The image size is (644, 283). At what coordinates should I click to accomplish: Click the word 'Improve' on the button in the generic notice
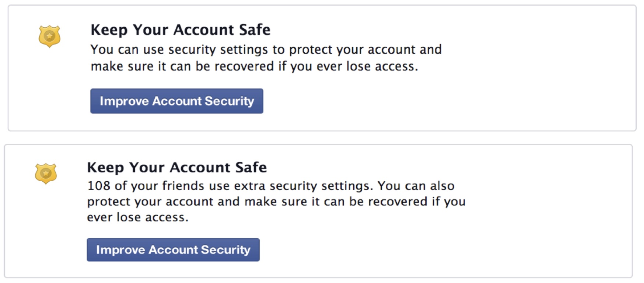[x=124, y=101]
